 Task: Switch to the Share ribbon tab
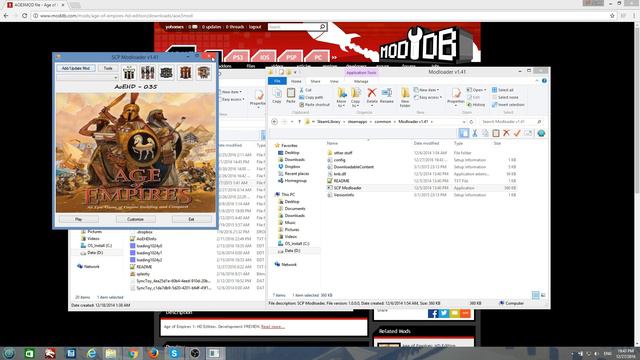click(315, 81)
